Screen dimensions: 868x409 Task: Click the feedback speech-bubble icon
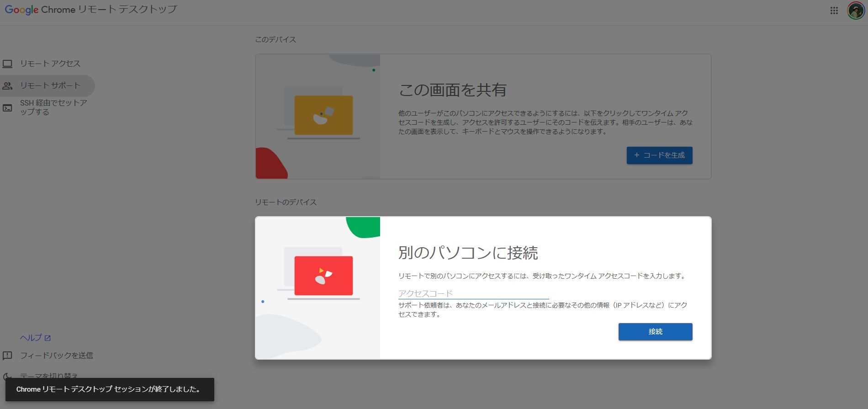coord(7,356)
